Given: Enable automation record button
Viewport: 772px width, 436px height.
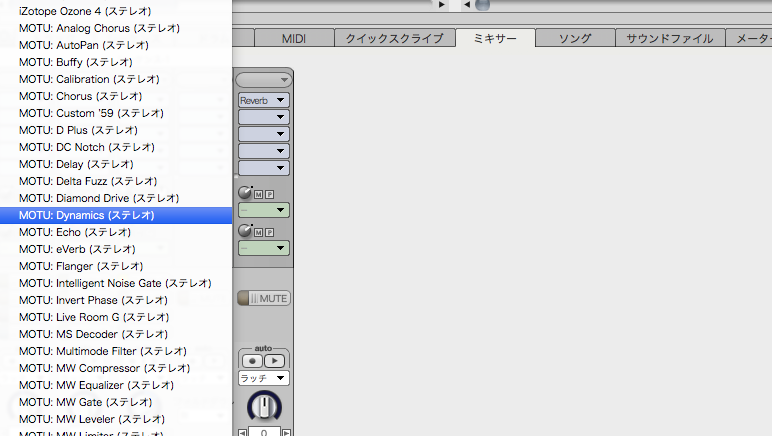Looking at the screenshot, I should point(252,361).
